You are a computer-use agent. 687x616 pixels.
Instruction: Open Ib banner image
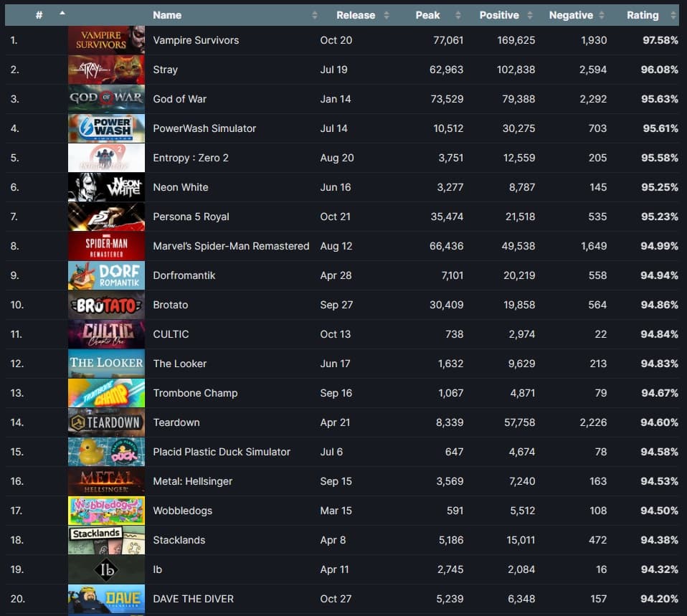point(106,569)
